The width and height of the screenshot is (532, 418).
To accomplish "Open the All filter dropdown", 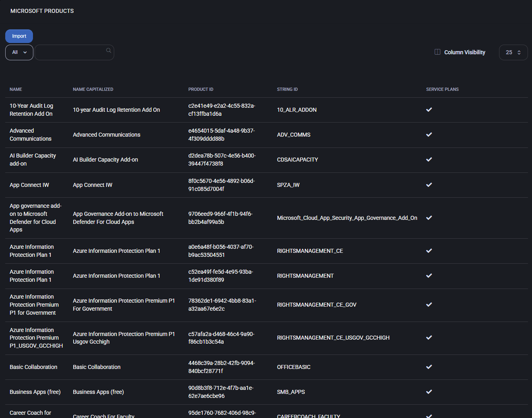I will pos(19,52).
